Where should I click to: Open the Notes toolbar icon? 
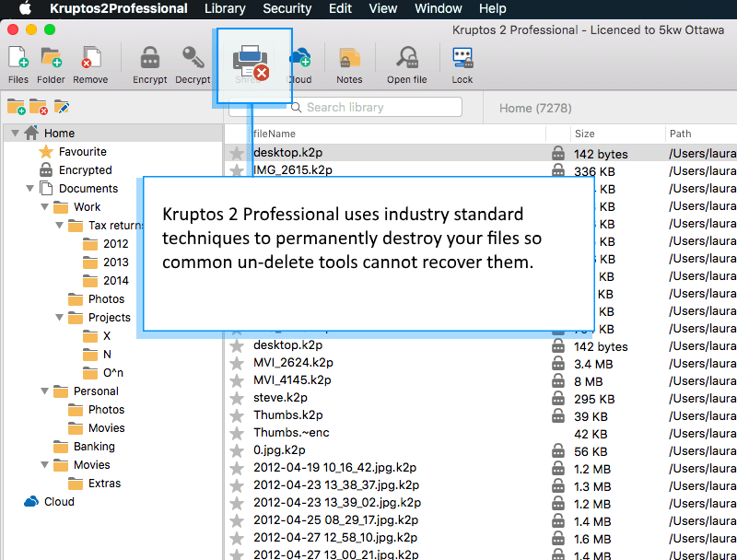coord(349,59)
